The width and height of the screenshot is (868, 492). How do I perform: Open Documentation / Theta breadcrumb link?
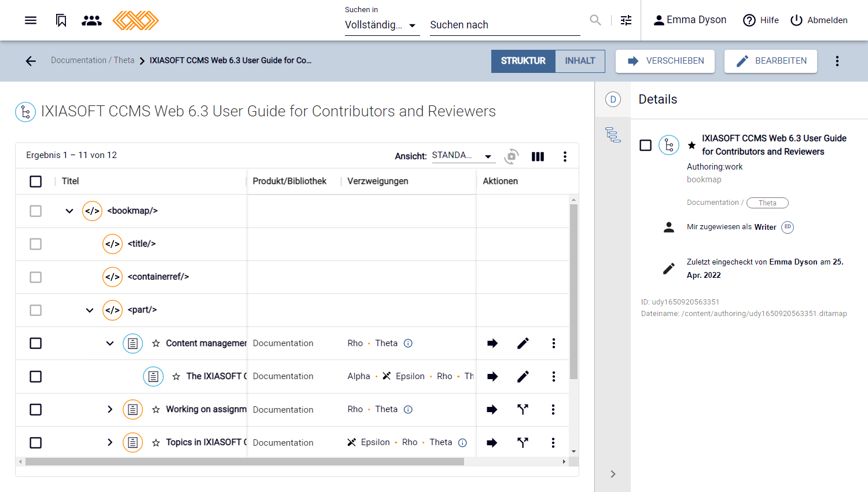93,60
